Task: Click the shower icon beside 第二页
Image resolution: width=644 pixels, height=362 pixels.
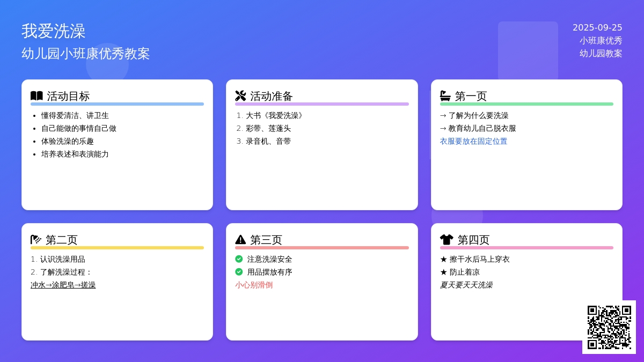Action: (36, 240)
